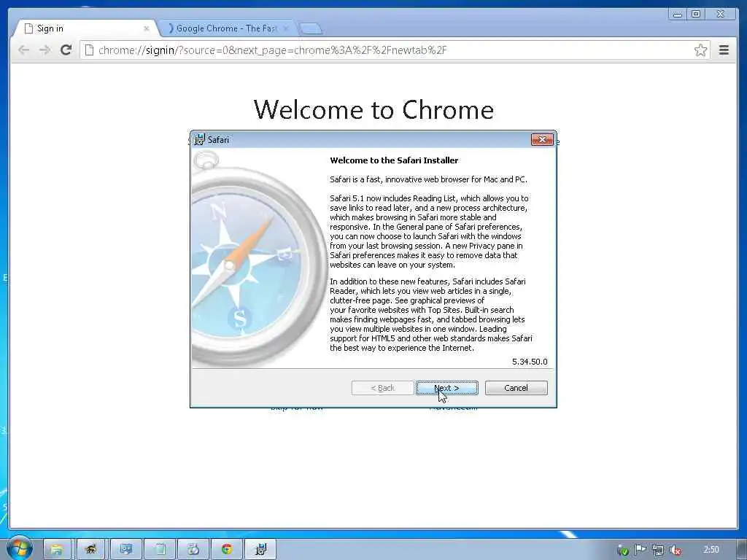This screenshot has width=747, height=560.
Task: Click the Safari installer taskbar icon
Action: (x=260, y=550)
